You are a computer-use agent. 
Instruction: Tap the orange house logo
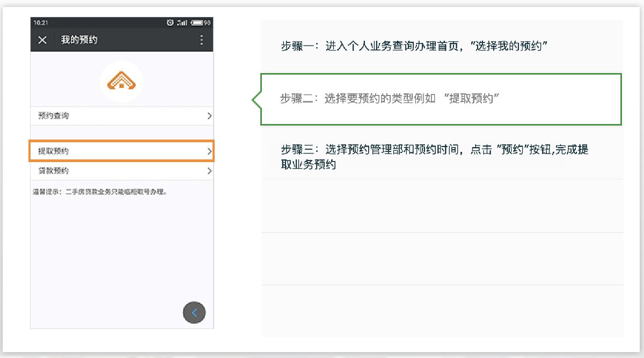(x=121, y=81)
